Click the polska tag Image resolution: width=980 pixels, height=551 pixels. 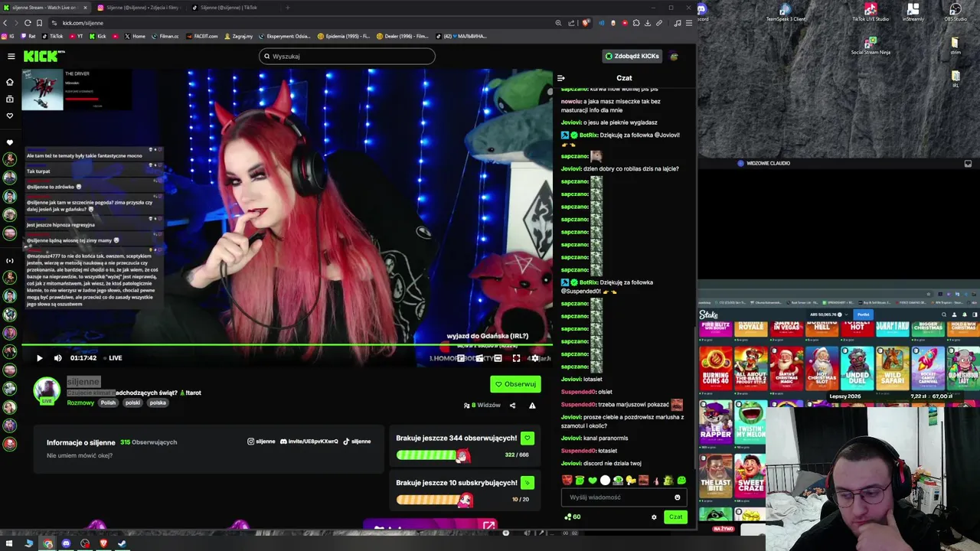[x=158, y=403]
